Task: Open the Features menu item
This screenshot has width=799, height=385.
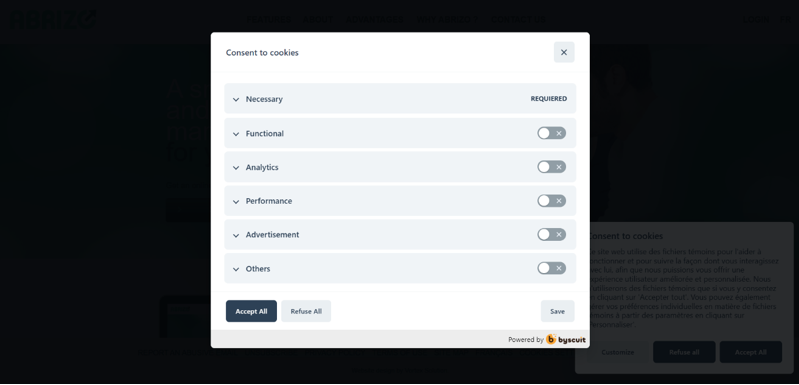Action: pyautogui.click(x=269, y=20)
